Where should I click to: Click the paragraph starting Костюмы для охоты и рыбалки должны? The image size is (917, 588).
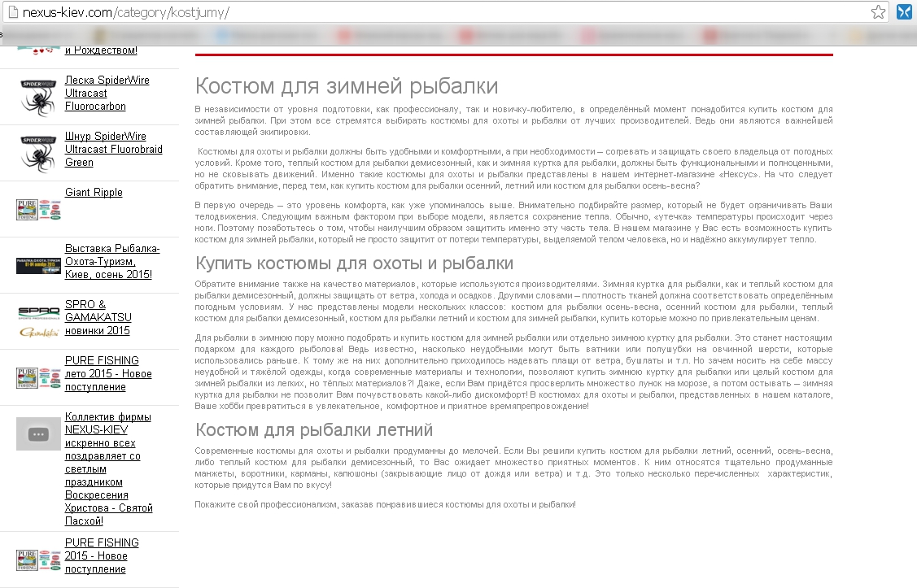513,168
